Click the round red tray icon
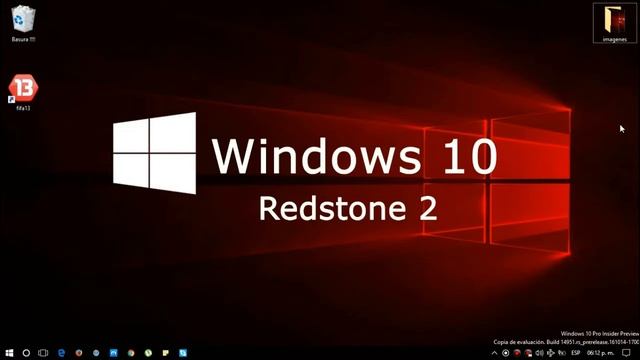 pyautogui.click(x=517, y=353)
